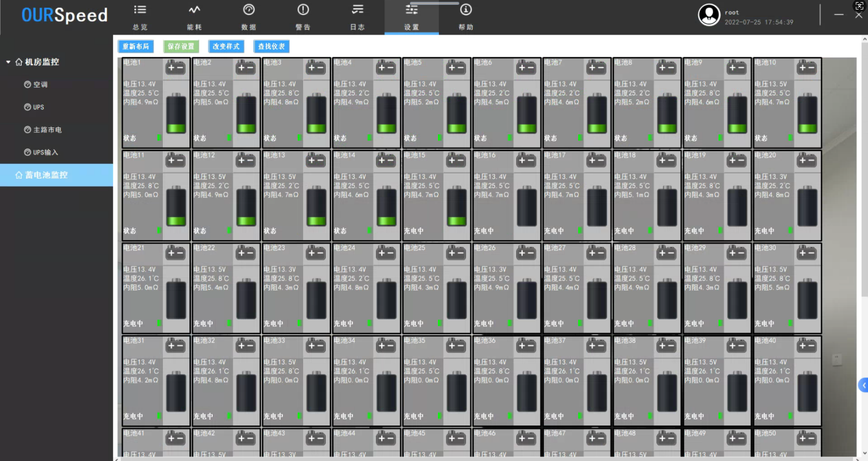This screenshot has width=868, height=461.
Task: Open the 帮助 help page
Action: [465, 17]
